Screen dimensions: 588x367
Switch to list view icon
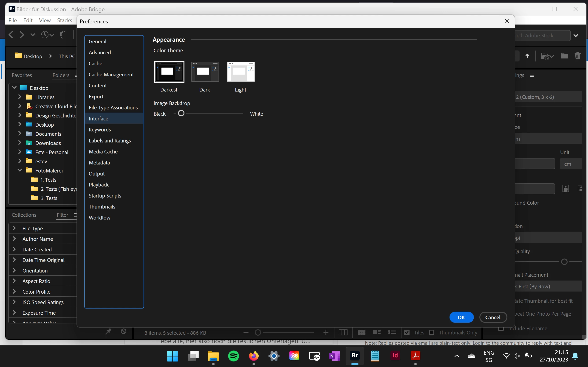point(392,332)
